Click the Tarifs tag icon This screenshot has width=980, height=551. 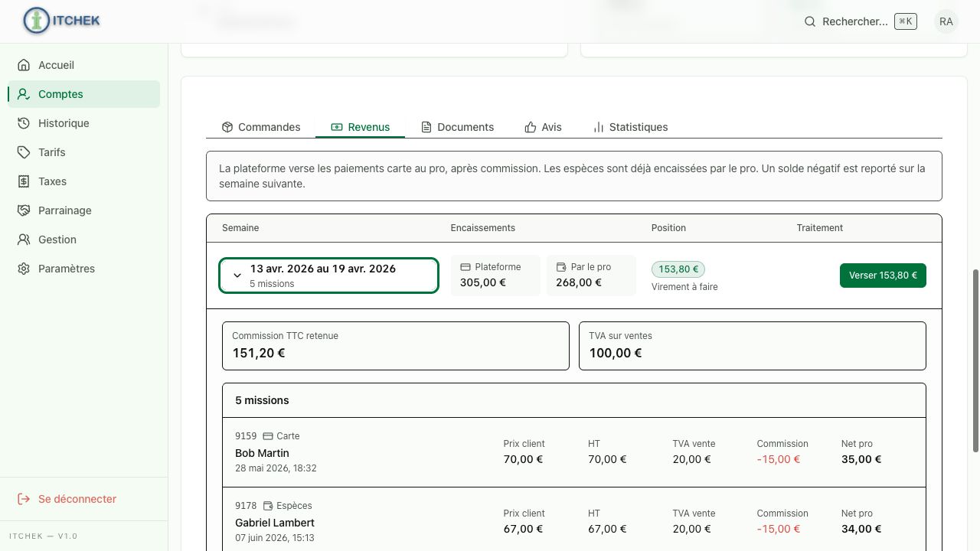24,152
